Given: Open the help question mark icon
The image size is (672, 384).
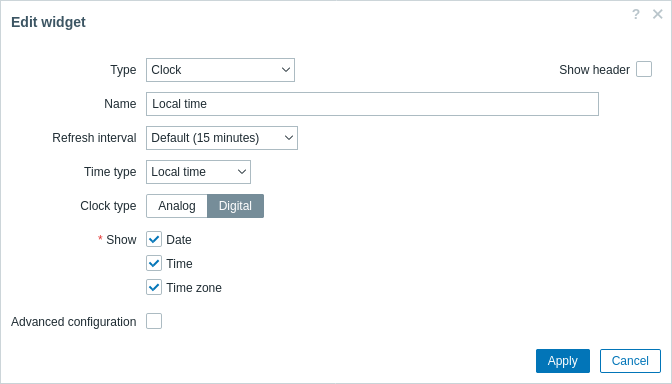Looking at the screenshot, I should [x=636, y=15].
